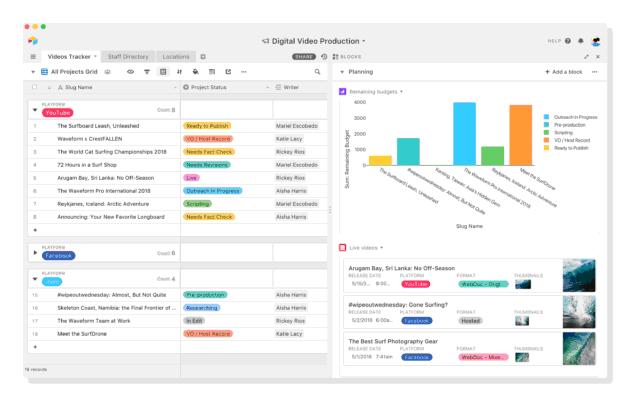
Task: Switch to the Videos Tracker tab
Action: (x=69, y=57)
